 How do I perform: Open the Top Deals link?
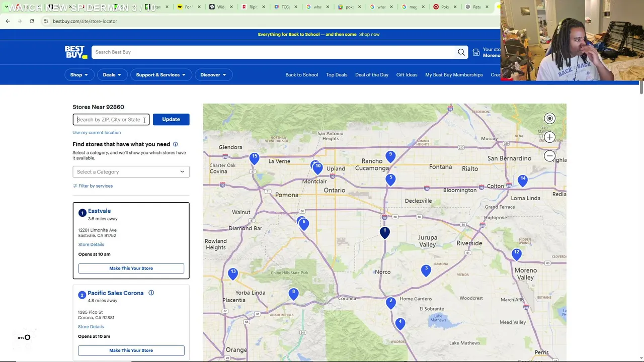point(337,75)
